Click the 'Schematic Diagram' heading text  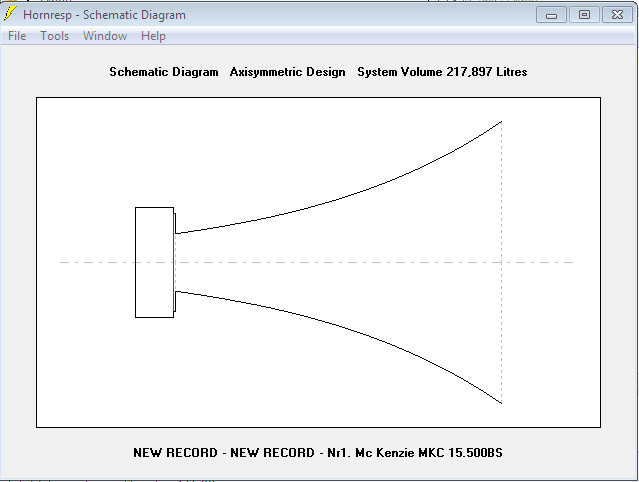[x=164, y=72]
